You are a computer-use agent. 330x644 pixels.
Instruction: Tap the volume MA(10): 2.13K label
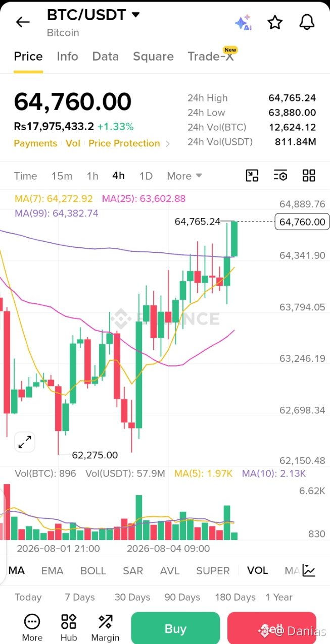tap(274, 473)
